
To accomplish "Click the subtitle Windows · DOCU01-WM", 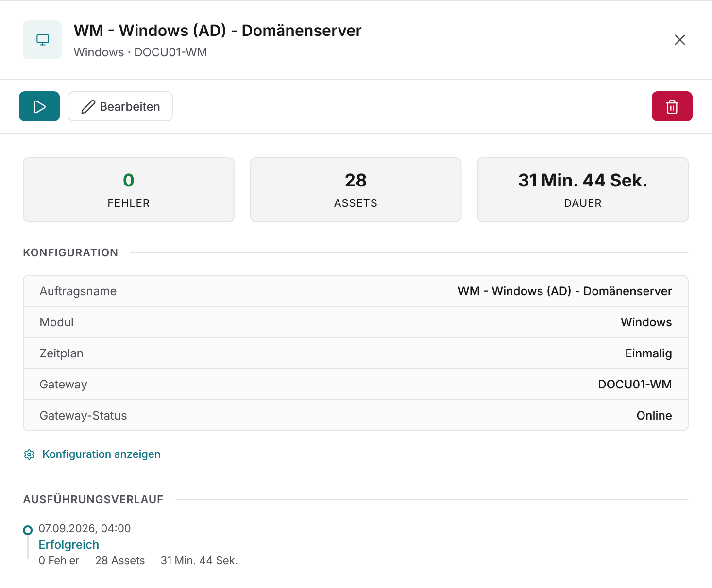I will click(x=140, y=52).
